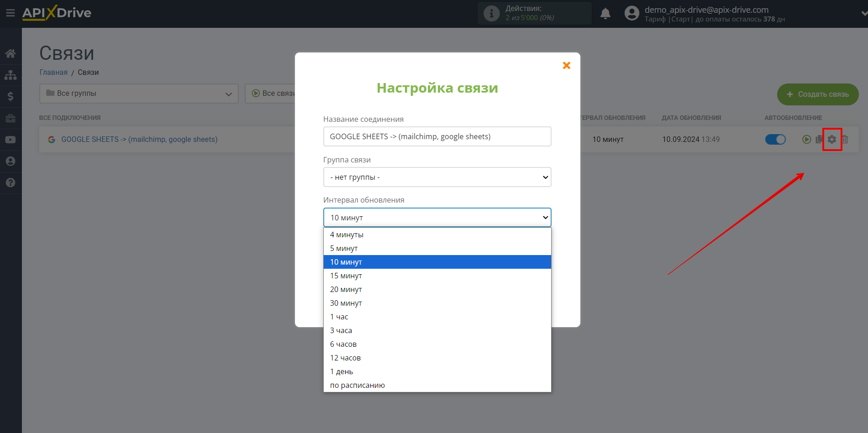Open the briefcase sidebar icon
The image size is (868, 433).
tap(11, 118)
